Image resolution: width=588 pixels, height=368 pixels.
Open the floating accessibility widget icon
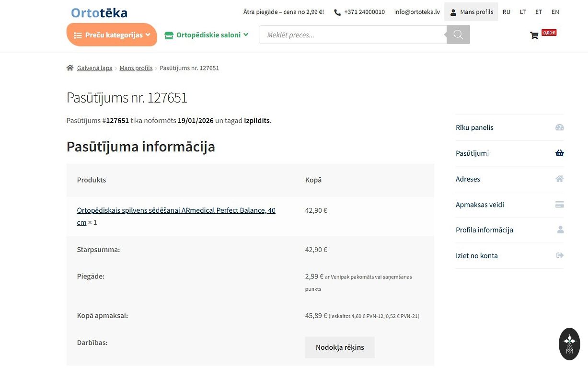(x=569, y=344)
